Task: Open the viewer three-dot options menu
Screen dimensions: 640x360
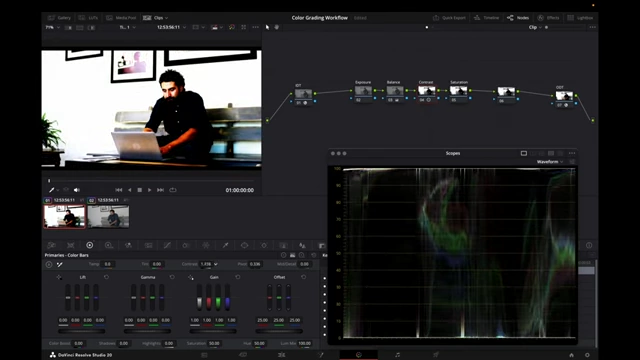Action: [256, 27]
